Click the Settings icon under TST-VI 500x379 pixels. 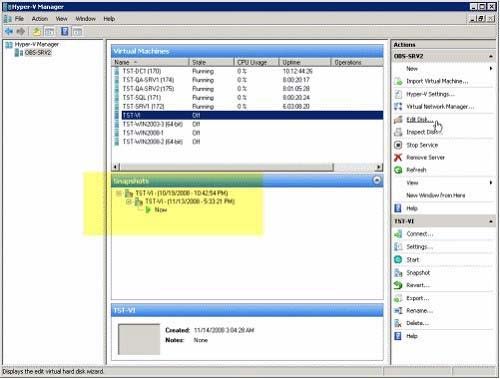398,247
